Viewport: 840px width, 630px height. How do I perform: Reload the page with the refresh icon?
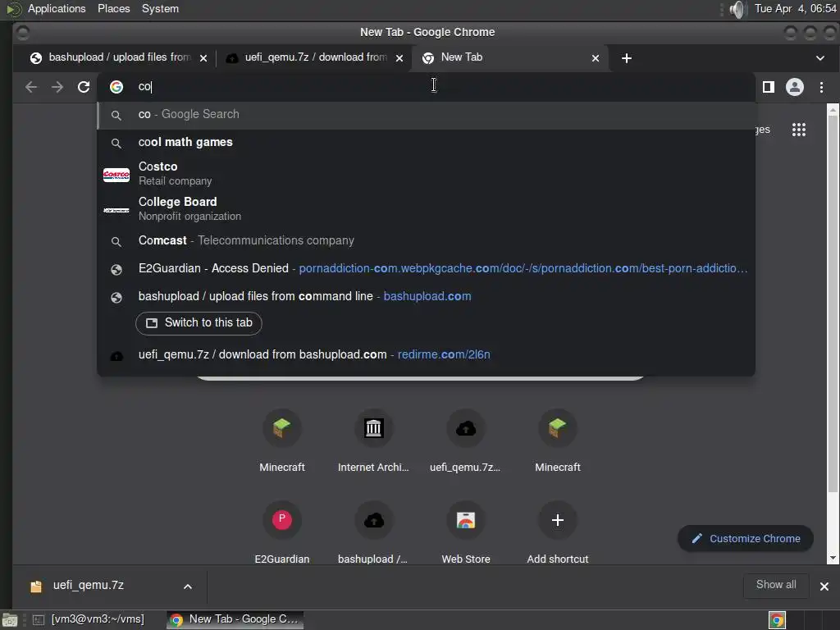point(84,87)
